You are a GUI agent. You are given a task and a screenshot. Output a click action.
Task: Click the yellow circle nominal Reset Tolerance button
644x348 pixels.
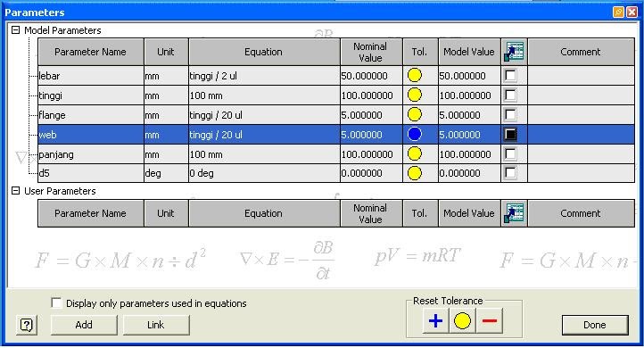pyautogui.click(x=462, y=321)
